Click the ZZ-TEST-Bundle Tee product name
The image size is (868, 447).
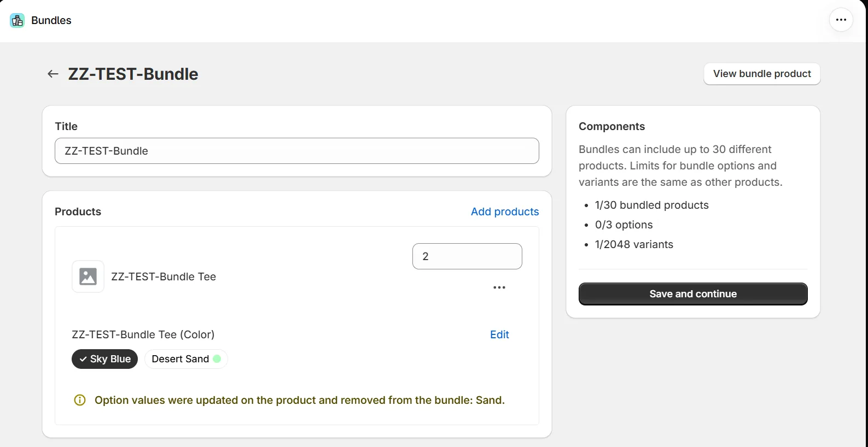pyautogui.click(x=164, y=277)
